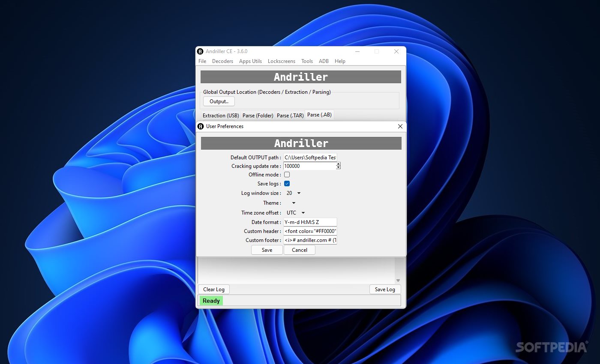600x364 pixels.
Task: Uncheck the Save logs checkbox
Action: pos(287,184)
